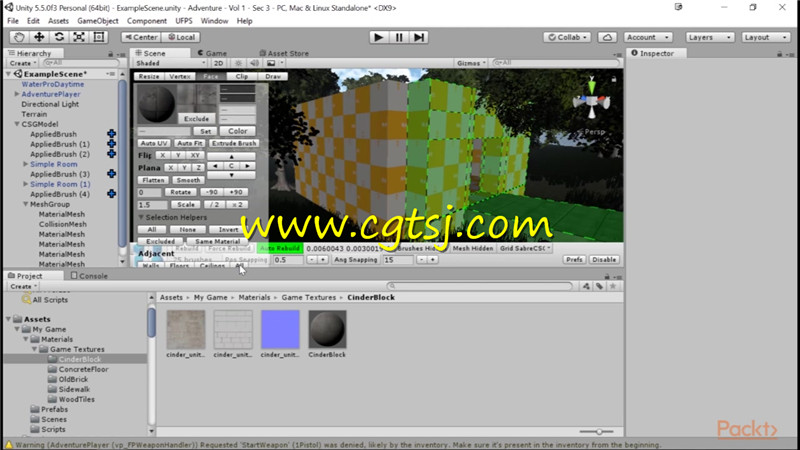Click the Prefs button
The image size is (800, 450).
[574, 260]
